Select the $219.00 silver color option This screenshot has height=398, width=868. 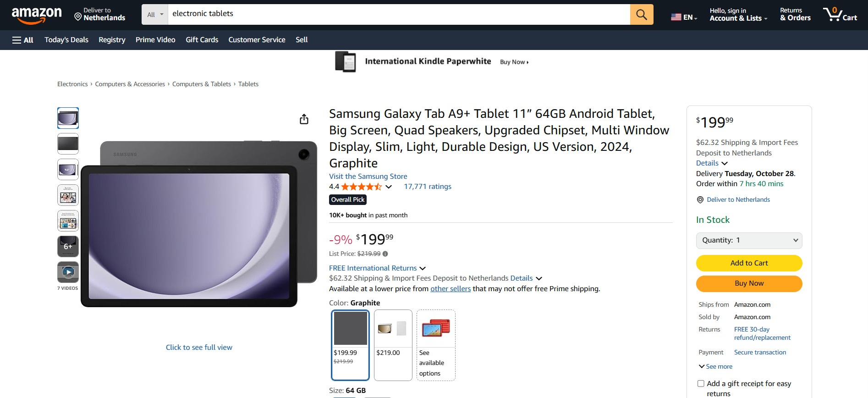(x=393, y=345)
